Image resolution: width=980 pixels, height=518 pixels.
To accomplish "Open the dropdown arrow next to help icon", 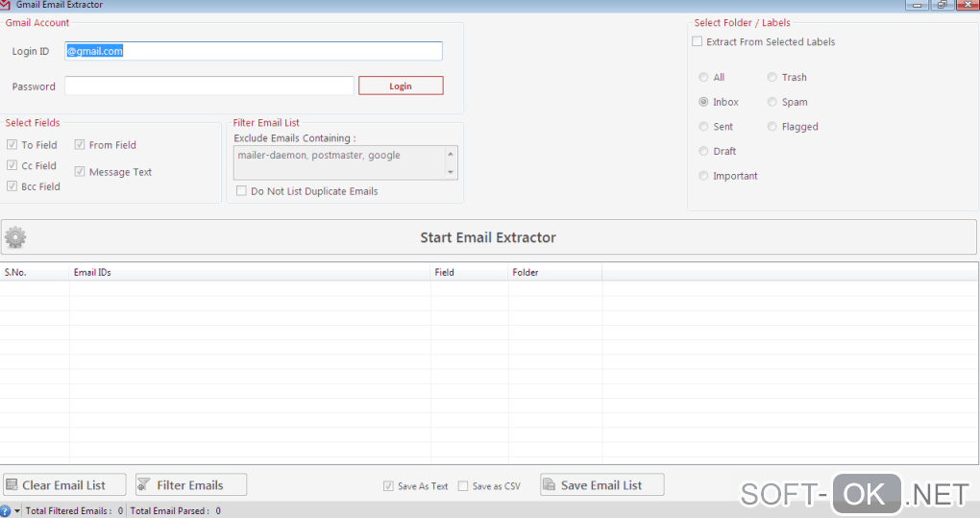I will (x=17, y=511).
